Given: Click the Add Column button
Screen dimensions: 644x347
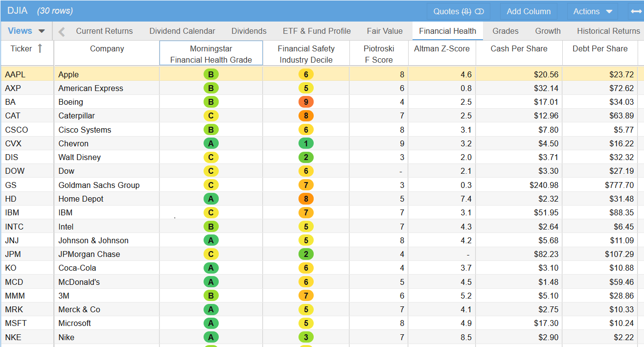Looking at the screenshot, I should point(529,11).
